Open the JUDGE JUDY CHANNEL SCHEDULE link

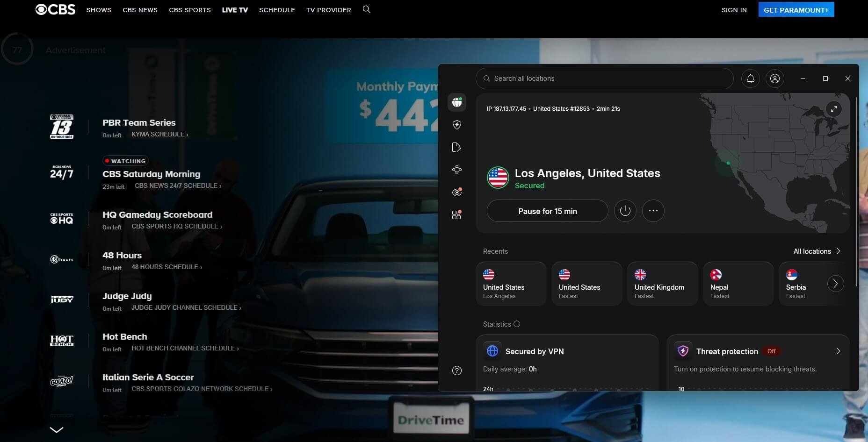pos(187,307)
